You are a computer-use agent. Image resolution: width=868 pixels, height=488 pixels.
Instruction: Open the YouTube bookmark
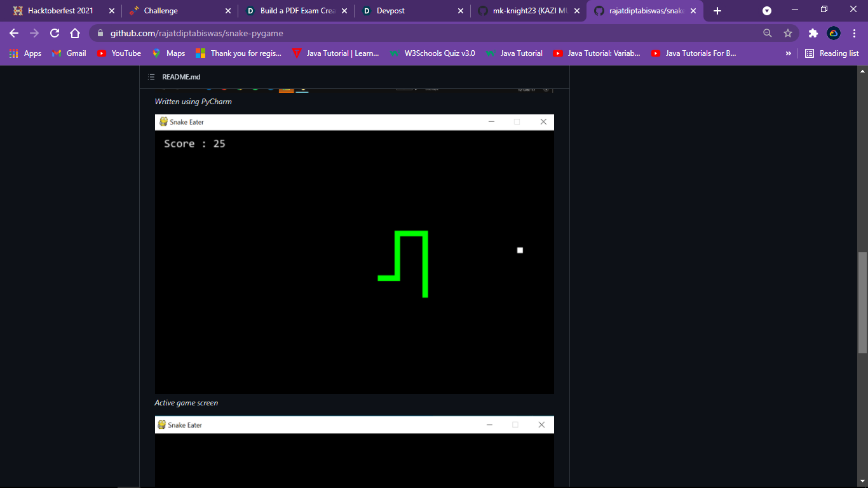119,53
